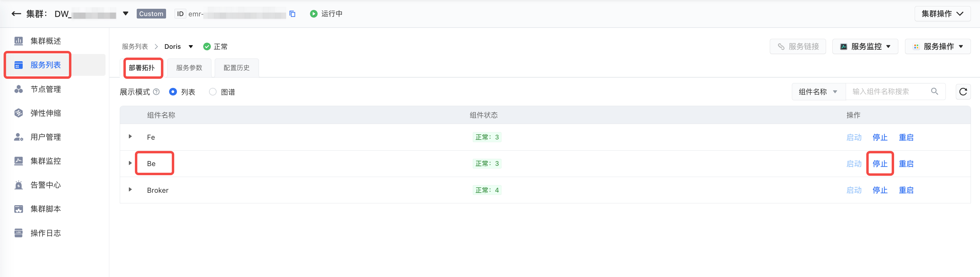Refresh the component list
This screenshot has width=980, height=277.
point(963,92)
